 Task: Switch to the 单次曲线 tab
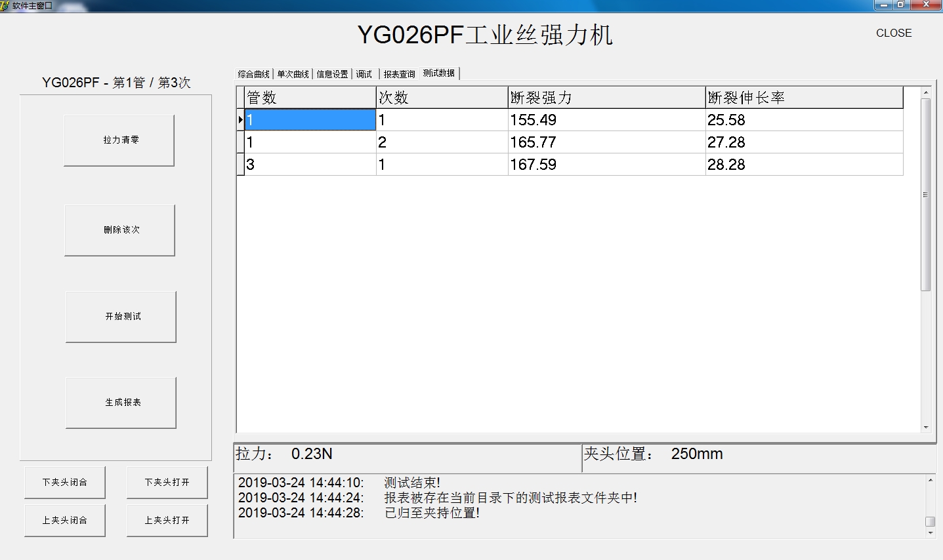(x=293, y=74)
